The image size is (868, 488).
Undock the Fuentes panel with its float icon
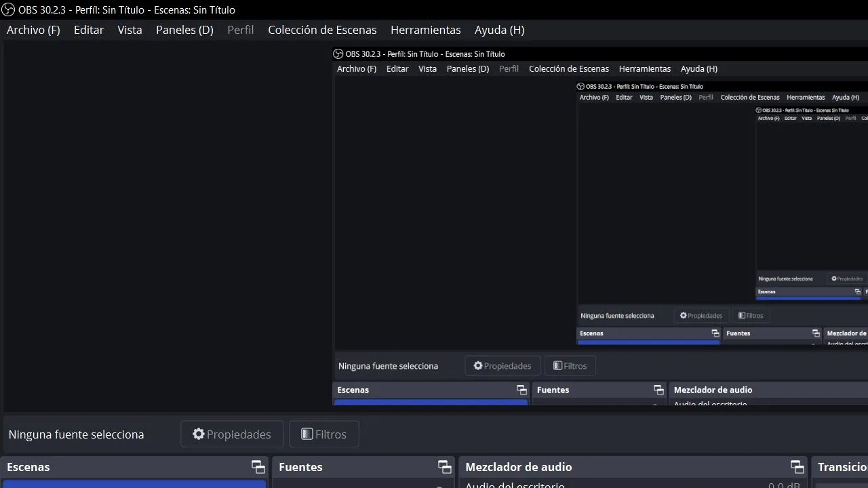click(x=445, y=467)
